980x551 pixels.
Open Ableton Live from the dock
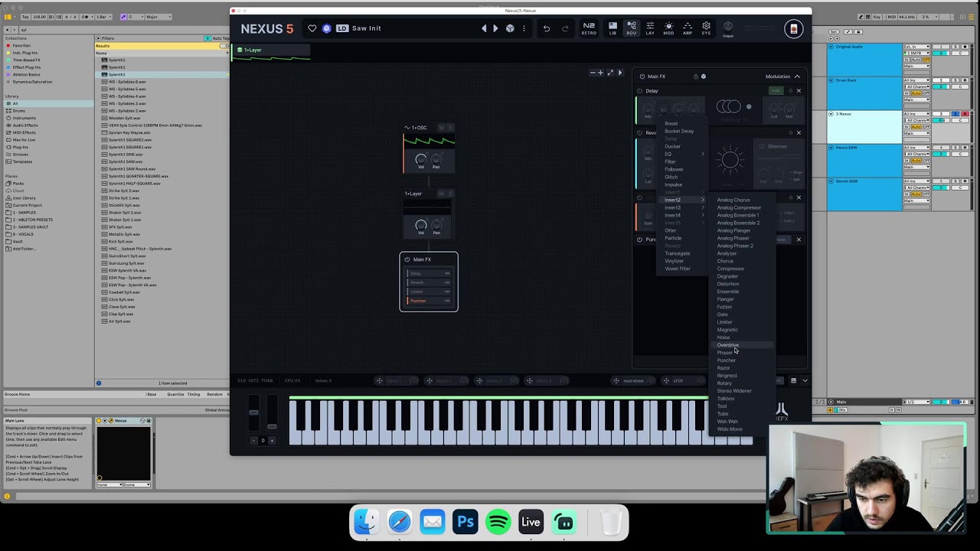531,523
